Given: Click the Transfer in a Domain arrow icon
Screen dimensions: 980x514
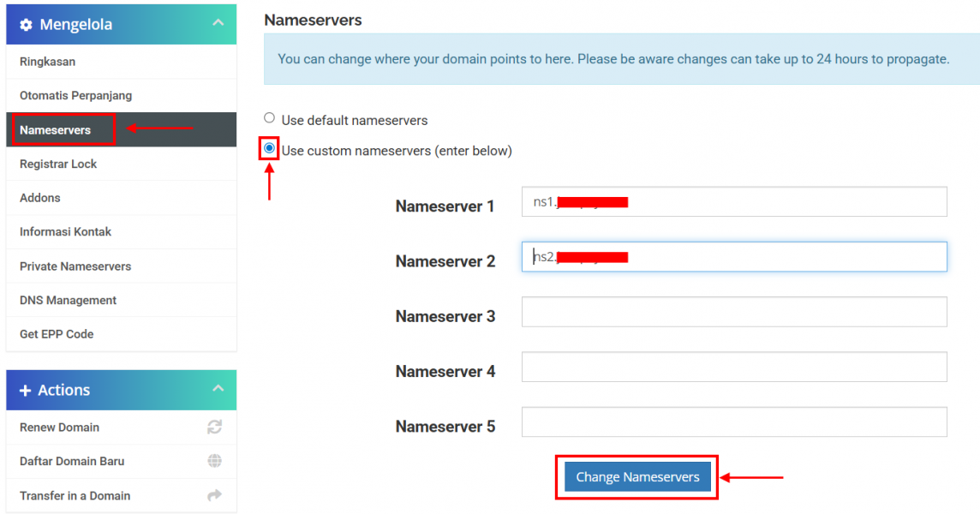Looking at the screenshot, I should [214, 495].
